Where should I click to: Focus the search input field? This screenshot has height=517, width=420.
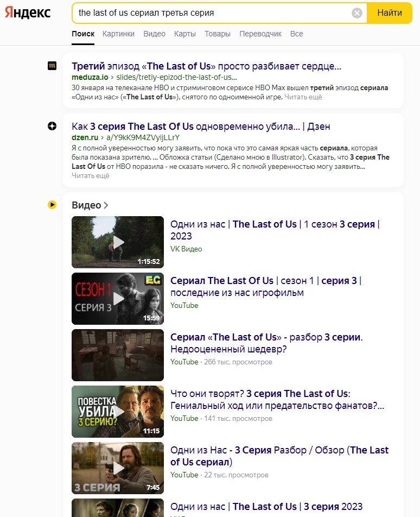tap(213, 13)
